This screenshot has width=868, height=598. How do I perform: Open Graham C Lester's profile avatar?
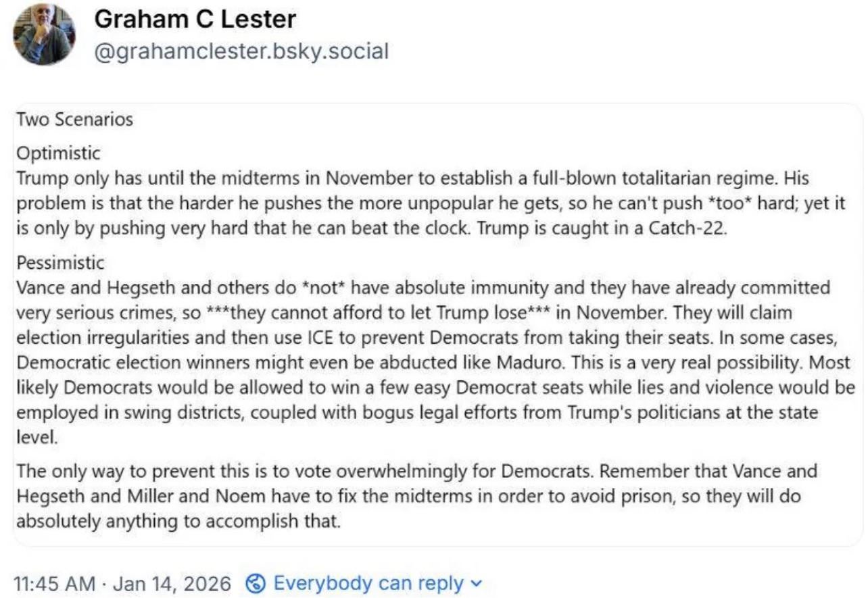(x=45, y=34)
